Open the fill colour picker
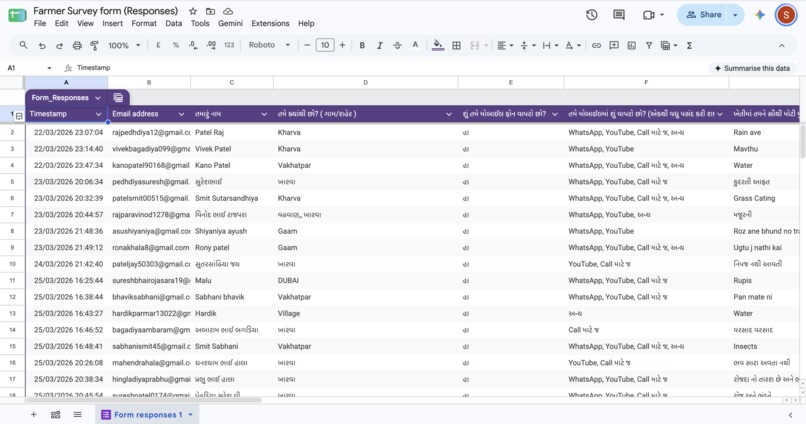Viewport: 806px width, 424px height. (437, 45)
